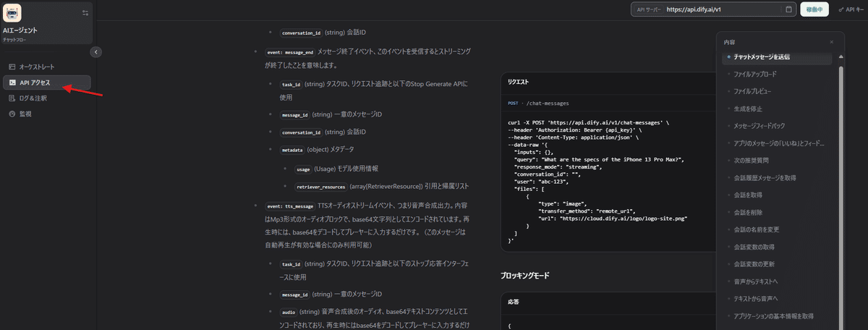Open the オーケストレート page
The height and width of the screenshot is (330, 868).
[36, 67]
